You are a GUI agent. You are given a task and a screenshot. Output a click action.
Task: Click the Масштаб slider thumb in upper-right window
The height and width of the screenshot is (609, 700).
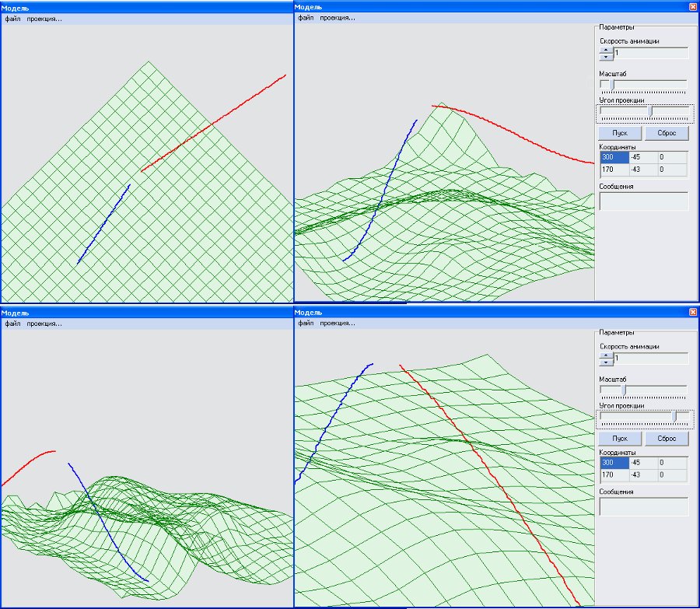(613, 84)
